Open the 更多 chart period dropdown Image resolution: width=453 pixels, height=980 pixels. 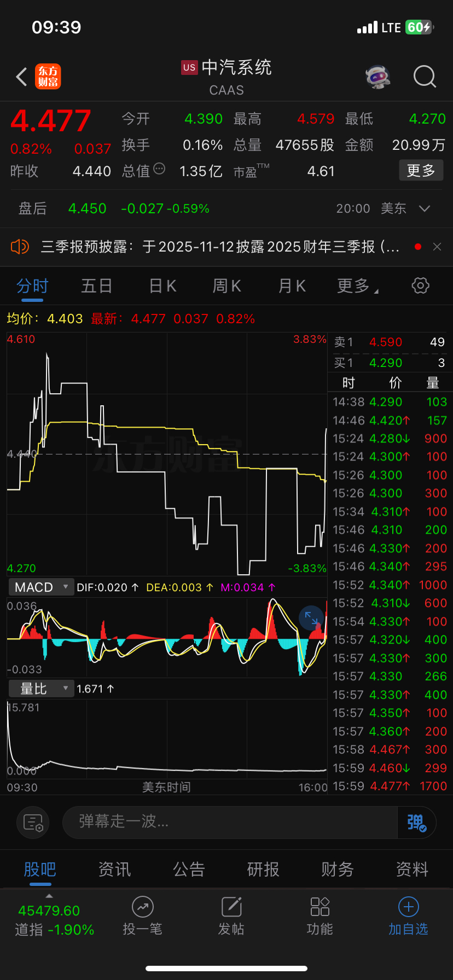coord(358,285)
